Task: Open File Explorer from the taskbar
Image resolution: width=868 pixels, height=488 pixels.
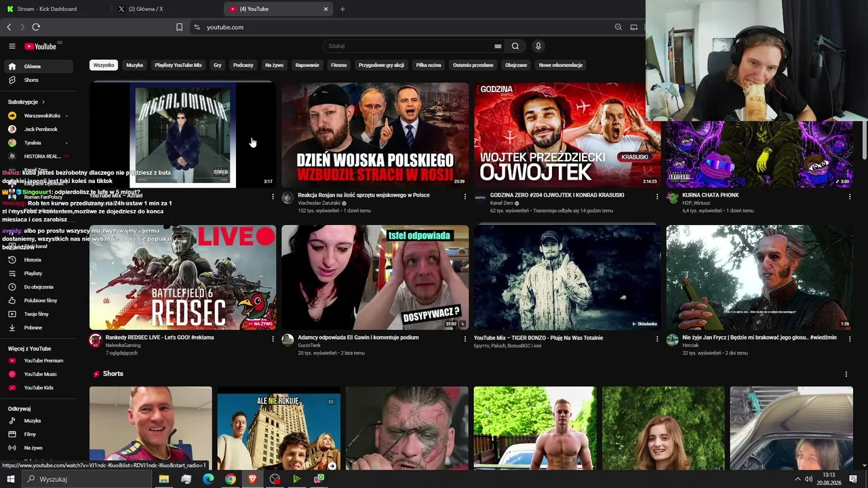Action: [163, 479]
